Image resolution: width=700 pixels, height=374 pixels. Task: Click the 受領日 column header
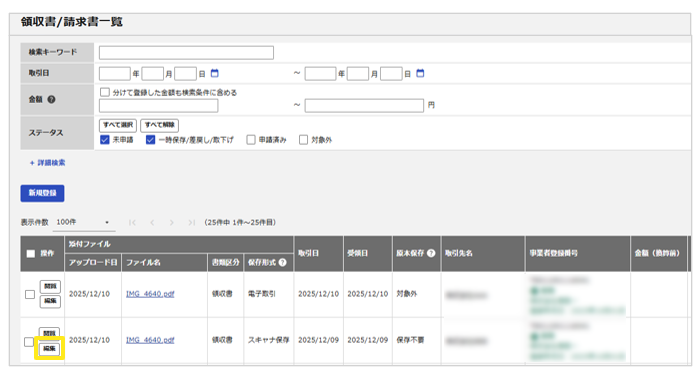coord(368,253)
